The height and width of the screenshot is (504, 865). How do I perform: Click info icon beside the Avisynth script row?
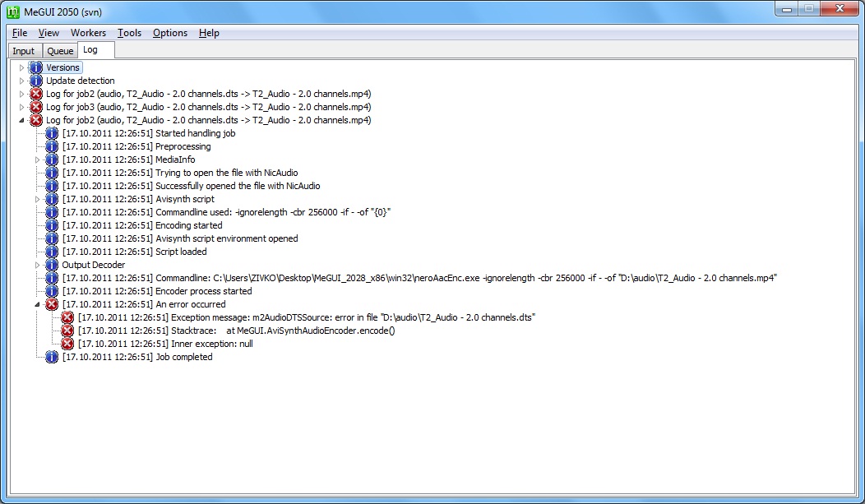point(51,199)
